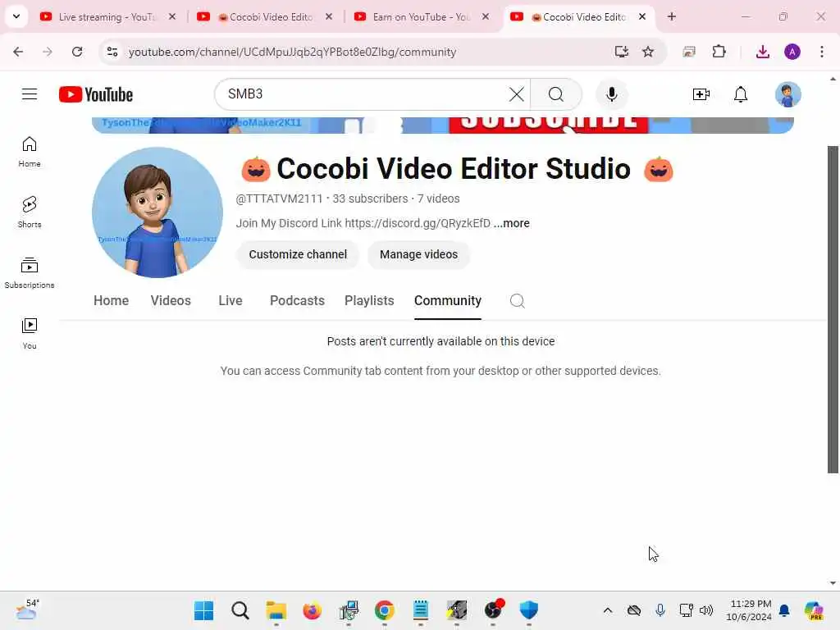The image size is (840, 630).
Task: Open the YouTube guide hamburger menu
Action: tap(30, 94)
